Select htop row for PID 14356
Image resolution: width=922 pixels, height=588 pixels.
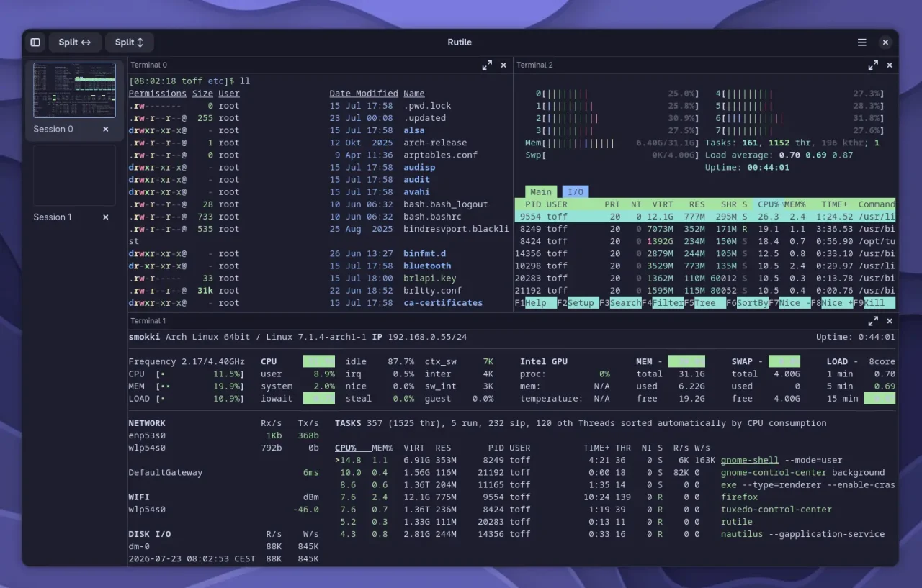(x=705, y=253)
